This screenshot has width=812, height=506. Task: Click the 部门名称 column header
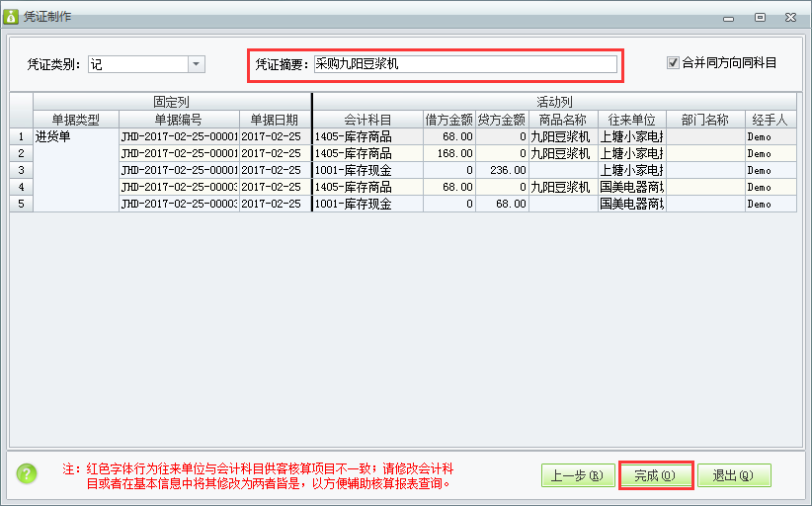point(705,120)
